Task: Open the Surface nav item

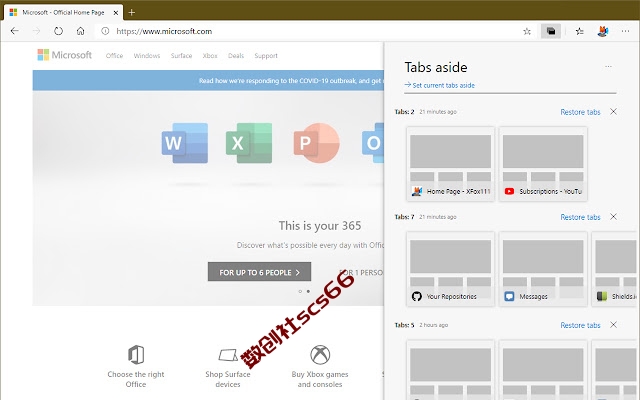Action: point(181,56)
